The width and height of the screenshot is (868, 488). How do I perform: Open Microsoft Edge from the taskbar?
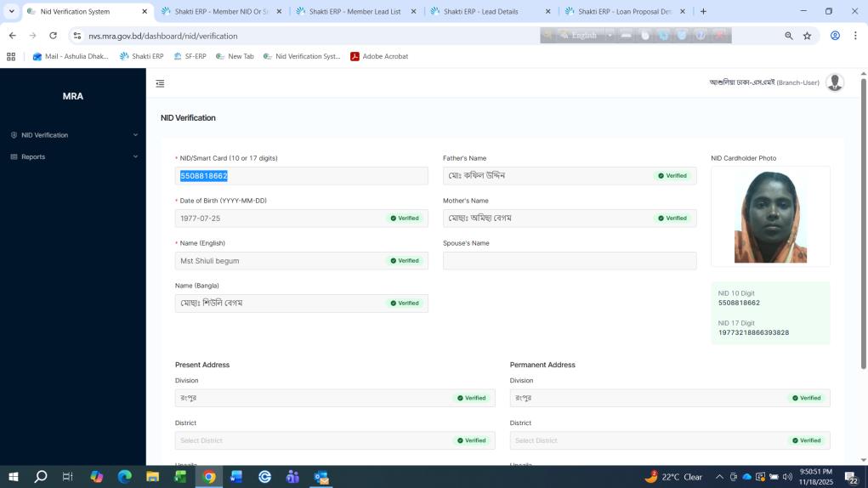click(124, 477)
